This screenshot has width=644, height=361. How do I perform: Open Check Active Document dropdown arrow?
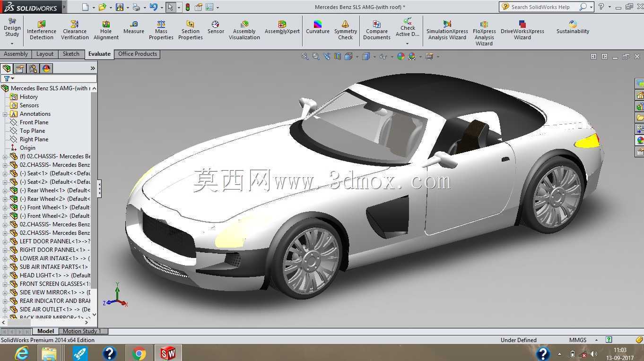coord(407,43)
